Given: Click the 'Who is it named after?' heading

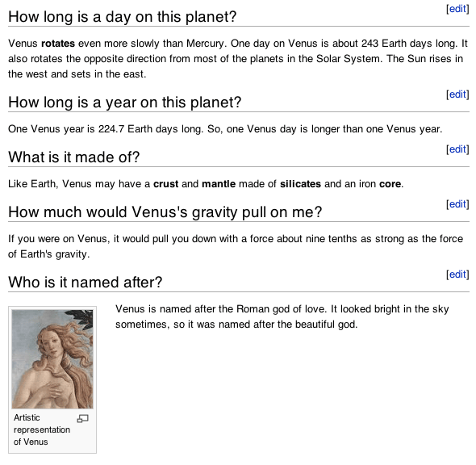Looking at the screenshot, I should pos(86,283).
